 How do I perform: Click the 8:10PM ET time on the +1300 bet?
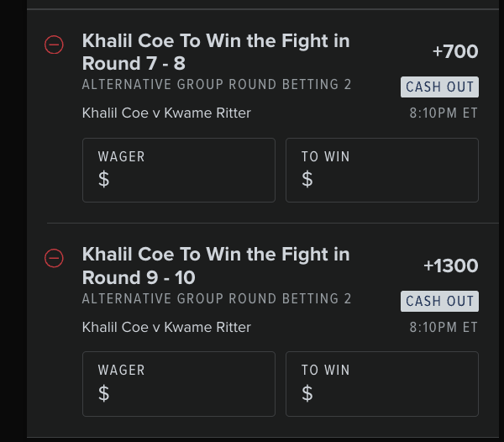pyautogui.click(x=444, y=327)
